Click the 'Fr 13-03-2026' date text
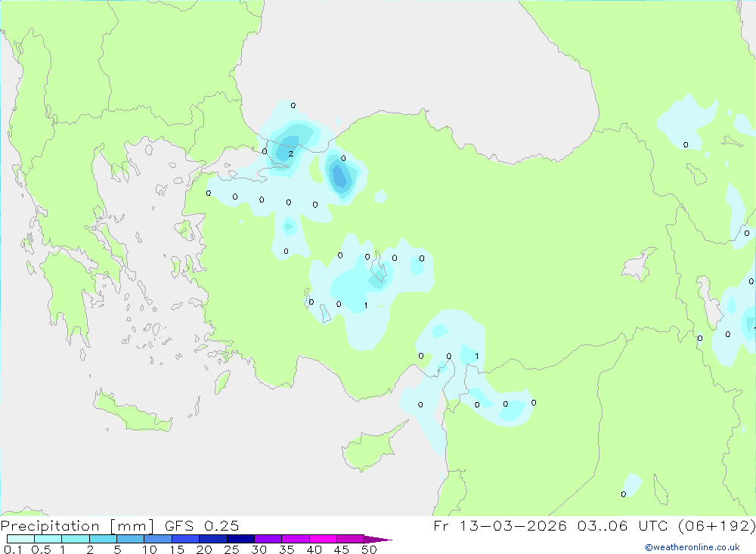The height and width of the screenshot is (554, 756). click(x=500, y=525)
